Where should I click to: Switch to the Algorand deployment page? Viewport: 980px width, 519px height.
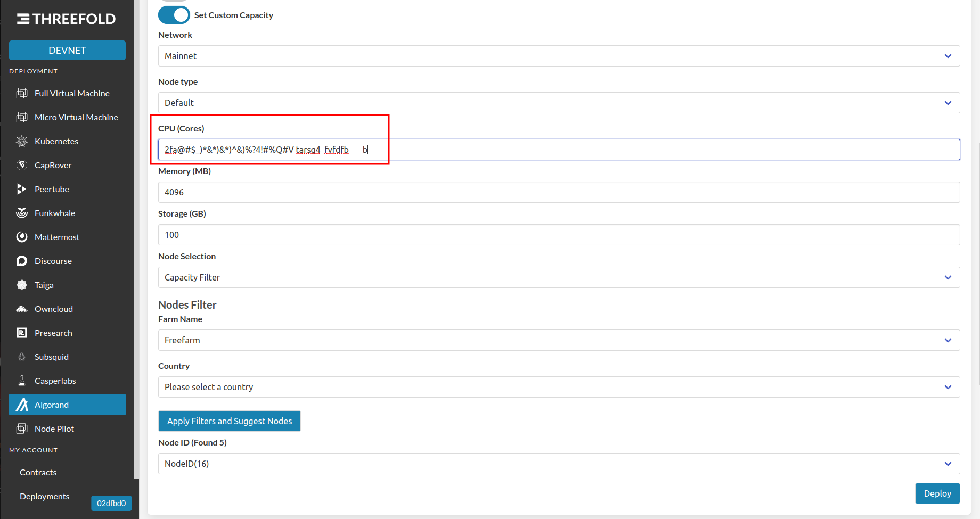pyautogui.click(x=67, y=405)
